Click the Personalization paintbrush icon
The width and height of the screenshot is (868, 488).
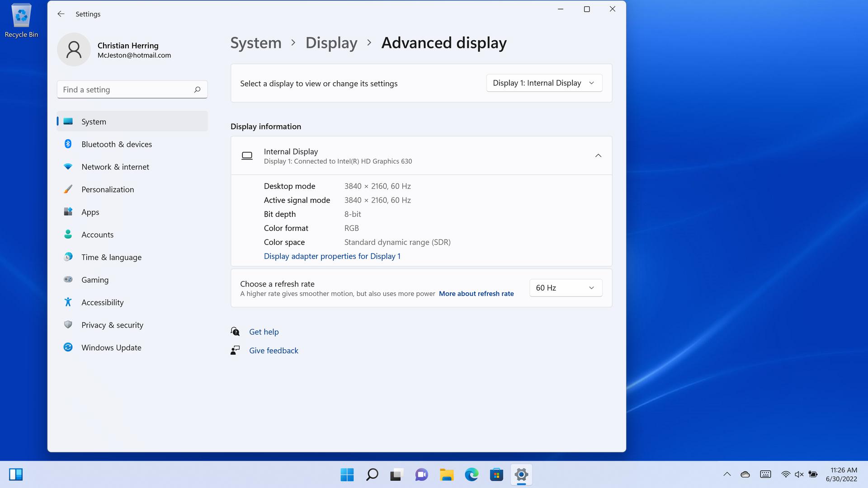[x=68, y=189]
